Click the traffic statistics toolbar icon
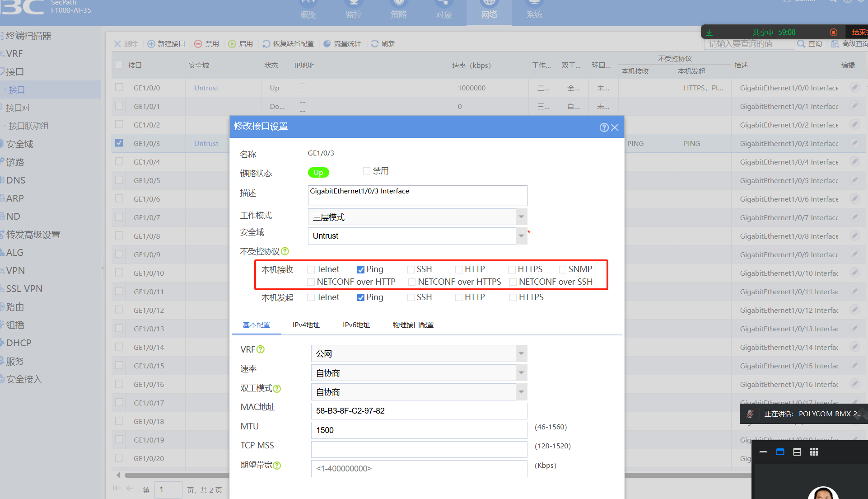 click(x=327, y=44)
